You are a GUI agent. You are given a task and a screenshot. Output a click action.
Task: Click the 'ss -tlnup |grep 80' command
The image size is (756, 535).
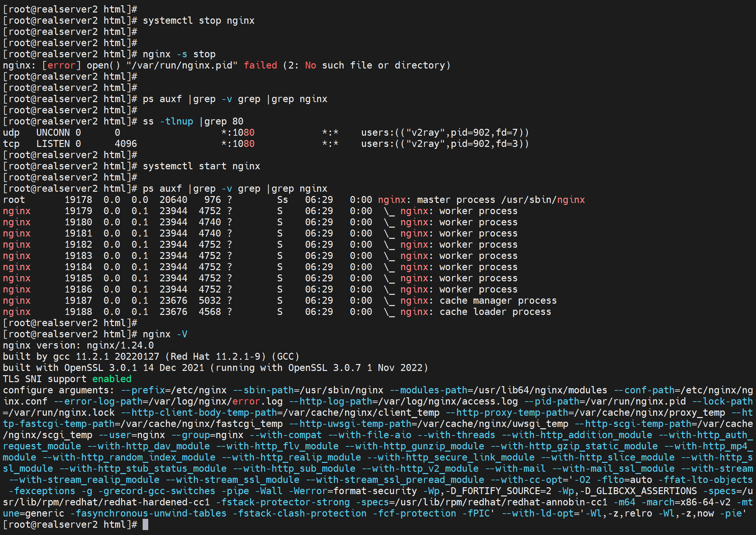pyautogui.click(x=193, y=121)
